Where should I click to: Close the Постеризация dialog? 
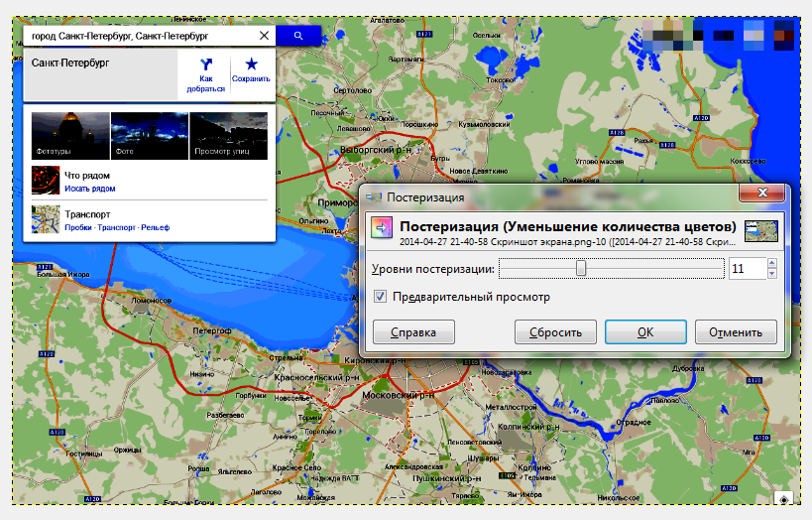pyautogui.click(x=762, y=193)
